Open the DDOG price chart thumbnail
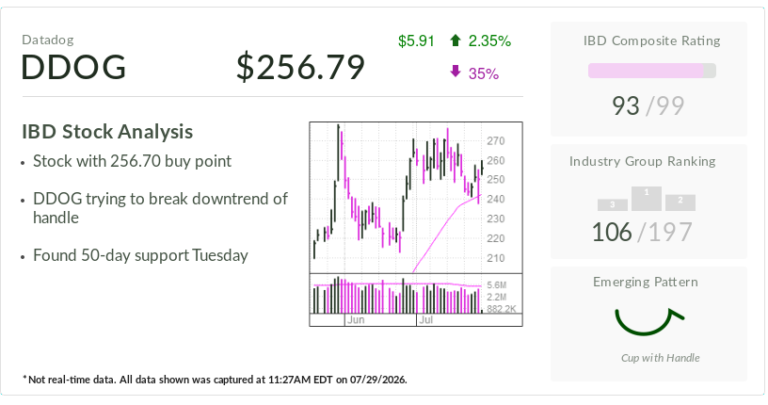This screenshot has width=768, height=405. click(x=416, y=224)
